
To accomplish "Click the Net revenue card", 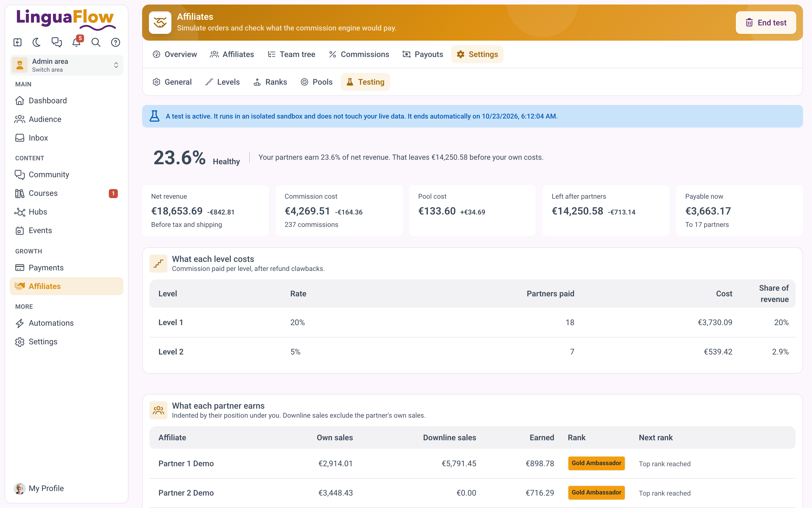I will tap(206, 211).
